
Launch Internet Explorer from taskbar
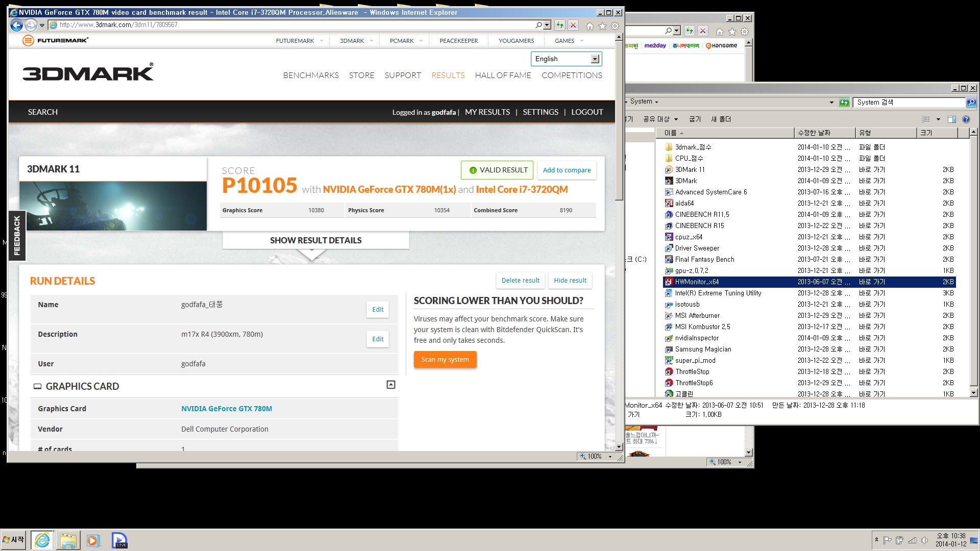tap(42, 540)
